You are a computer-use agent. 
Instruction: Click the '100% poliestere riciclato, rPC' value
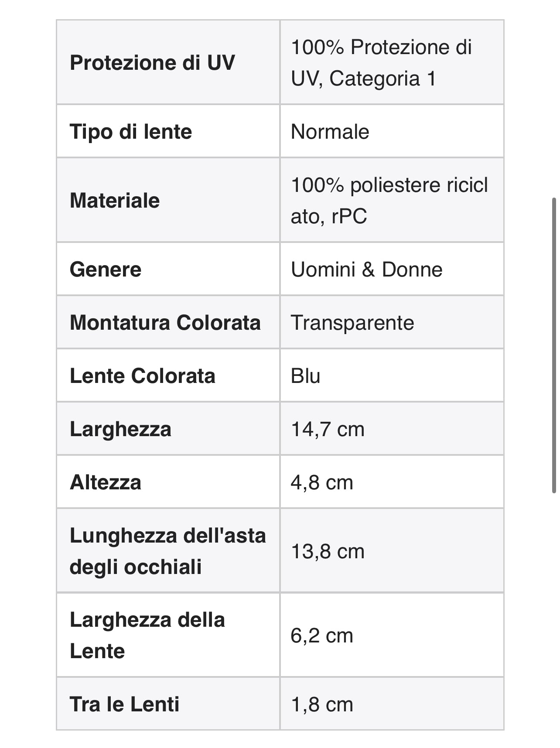(x=389, y=201)
